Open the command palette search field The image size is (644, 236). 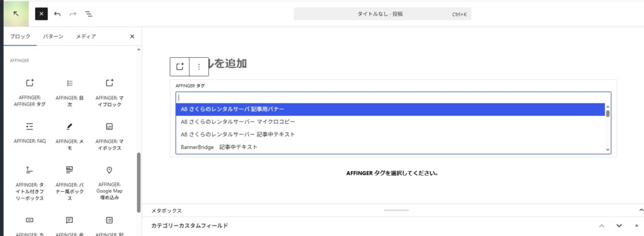click(382, 14)
